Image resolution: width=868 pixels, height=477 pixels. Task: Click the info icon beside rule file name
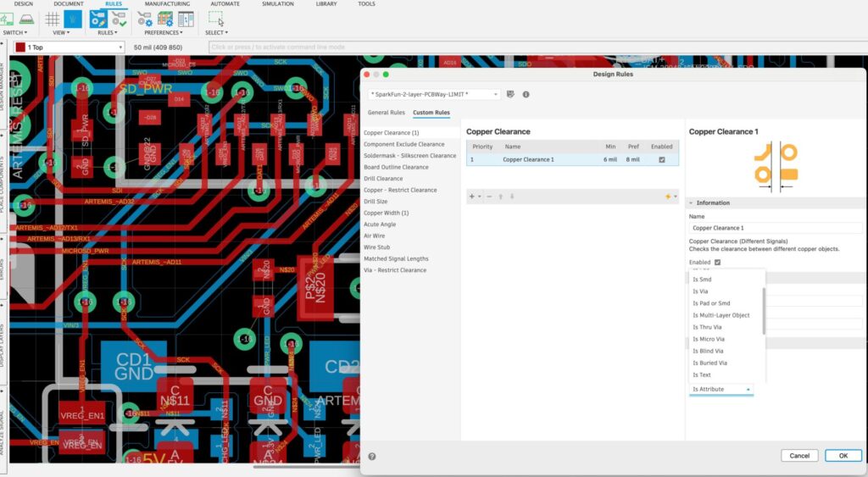pos(526,94)
